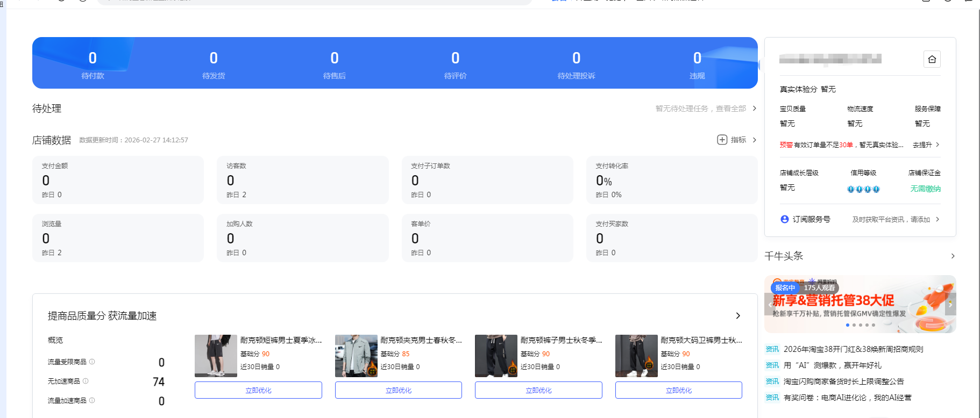Screen dimensions: 980x418
Task: Click the 订阅服务号 user icon
Action: 785,219
